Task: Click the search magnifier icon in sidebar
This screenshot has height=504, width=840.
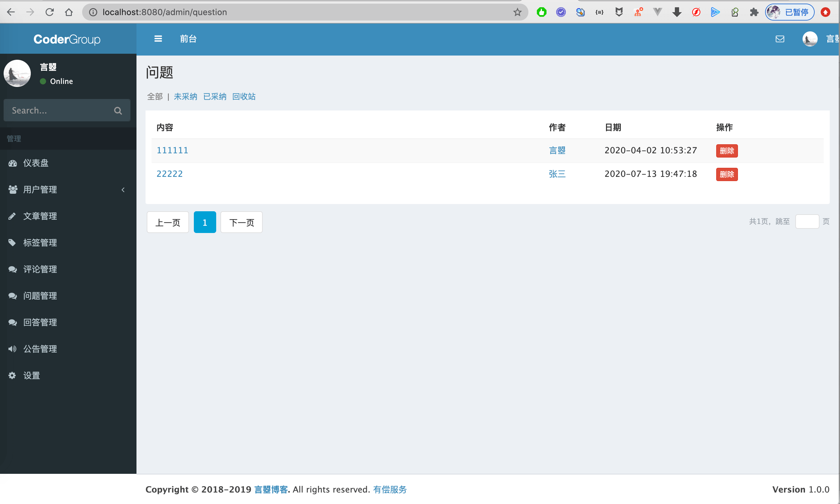Action: [118, 111]
